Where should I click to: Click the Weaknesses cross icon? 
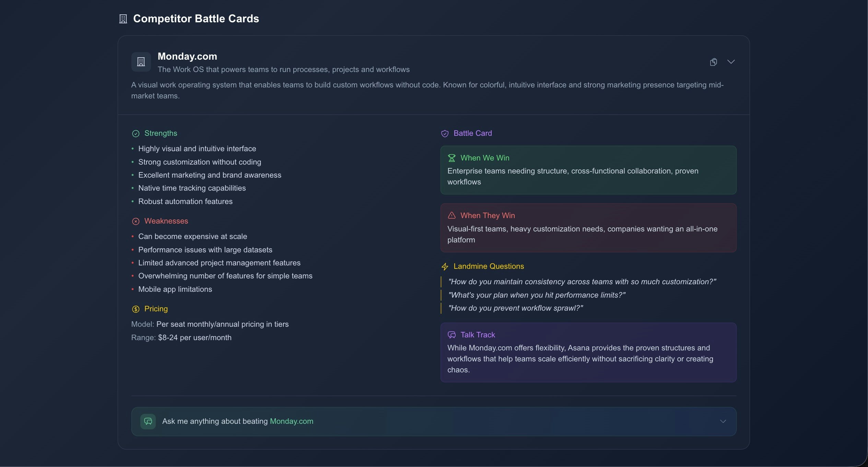(136, 221)
